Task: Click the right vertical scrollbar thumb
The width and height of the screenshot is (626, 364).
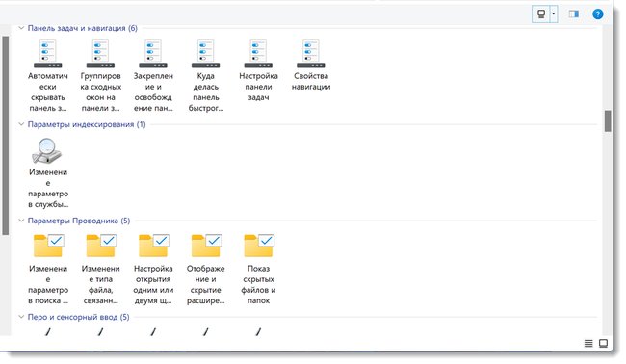Action: pos(608,121)
